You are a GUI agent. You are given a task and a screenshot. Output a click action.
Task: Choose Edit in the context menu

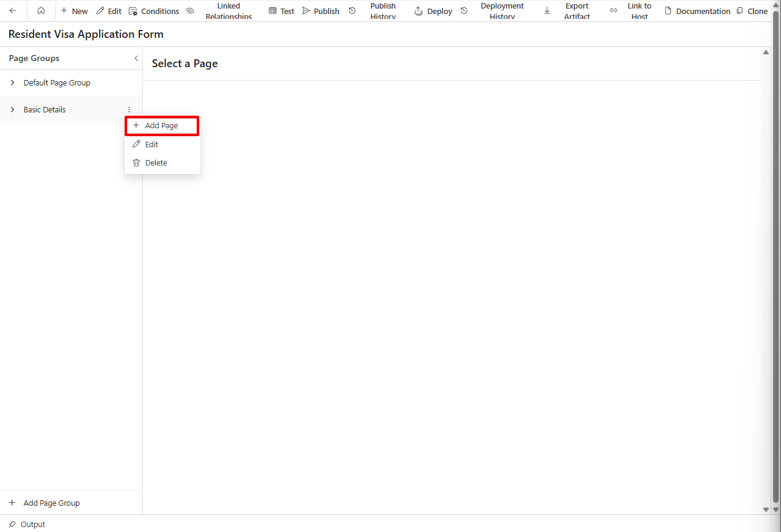152,145
